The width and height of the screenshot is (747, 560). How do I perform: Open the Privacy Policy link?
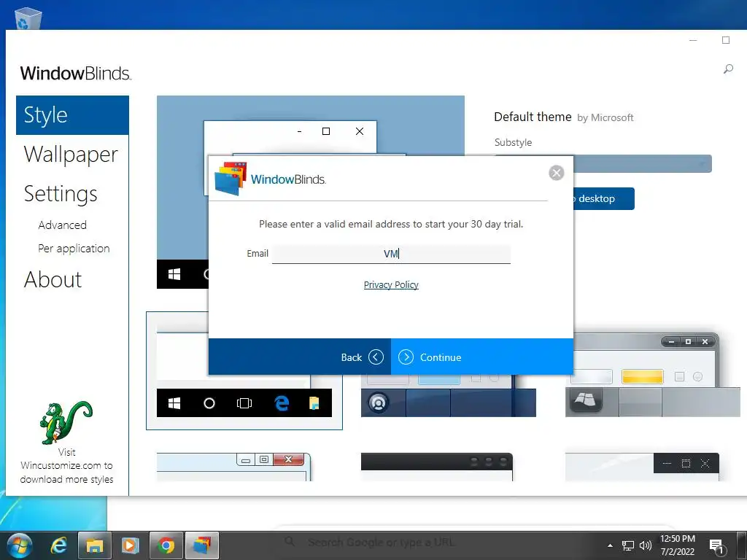(x=391, y=285)
